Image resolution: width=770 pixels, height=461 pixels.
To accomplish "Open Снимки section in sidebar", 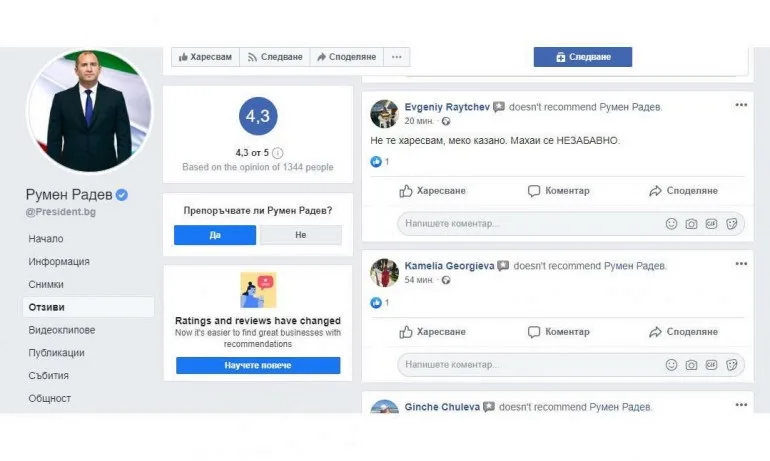I will [46, 284].
